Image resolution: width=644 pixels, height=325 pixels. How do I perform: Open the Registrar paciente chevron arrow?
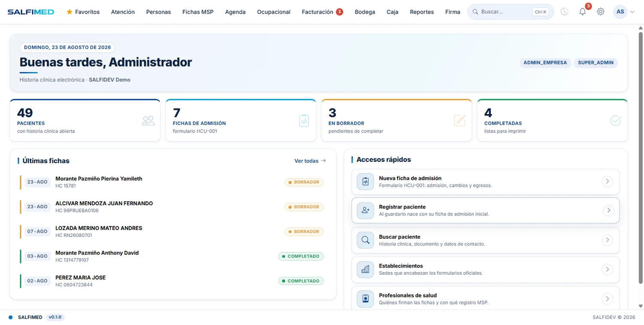tap(608, 210)
